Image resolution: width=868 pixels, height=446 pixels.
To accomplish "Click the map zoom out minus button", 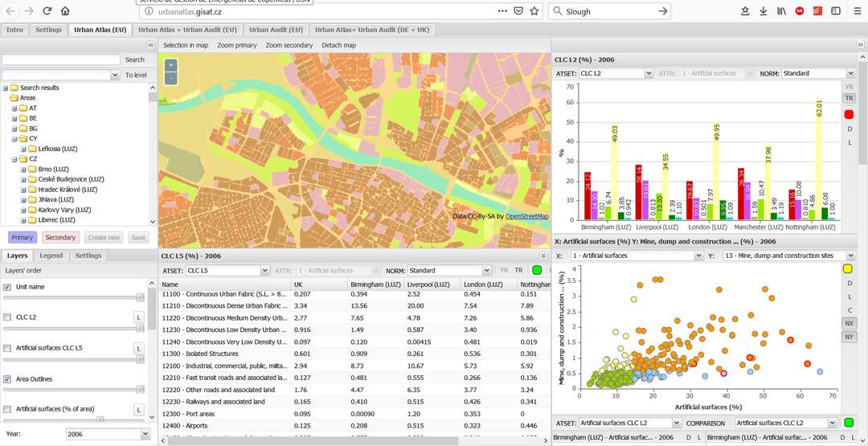I will click(170, 77).
